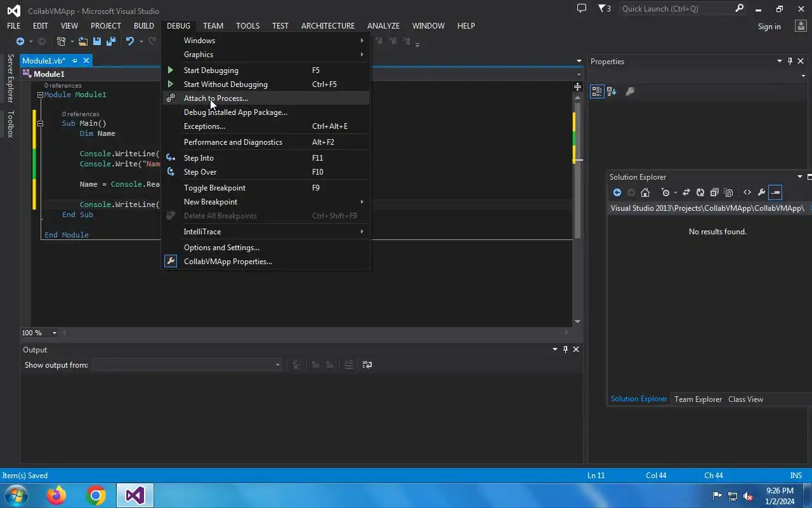Select the Alphabetical sort icon in Properties

point(612,91)
